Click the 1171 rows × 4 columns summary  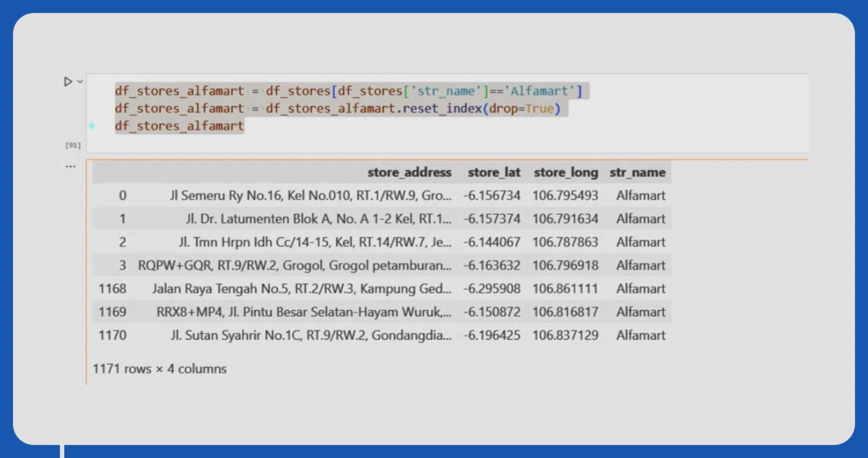click(x=160, y=369)
